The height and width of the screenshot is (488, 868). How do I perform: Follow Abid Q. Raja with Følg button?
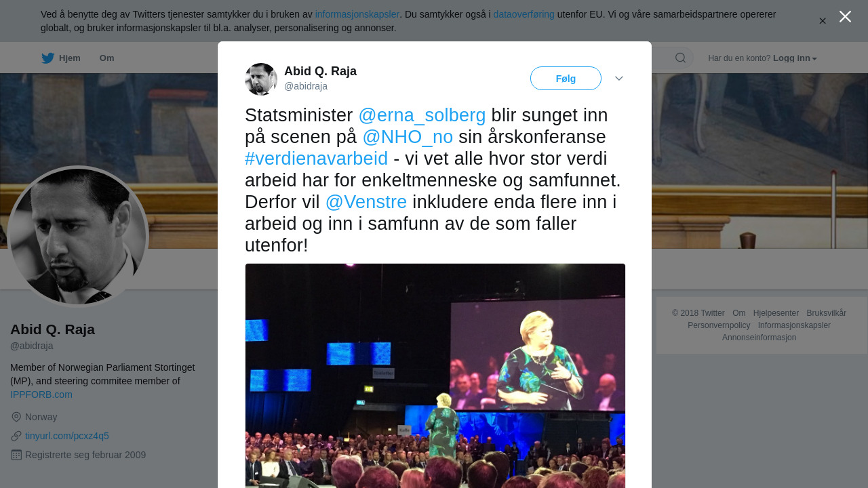point(566,79)
